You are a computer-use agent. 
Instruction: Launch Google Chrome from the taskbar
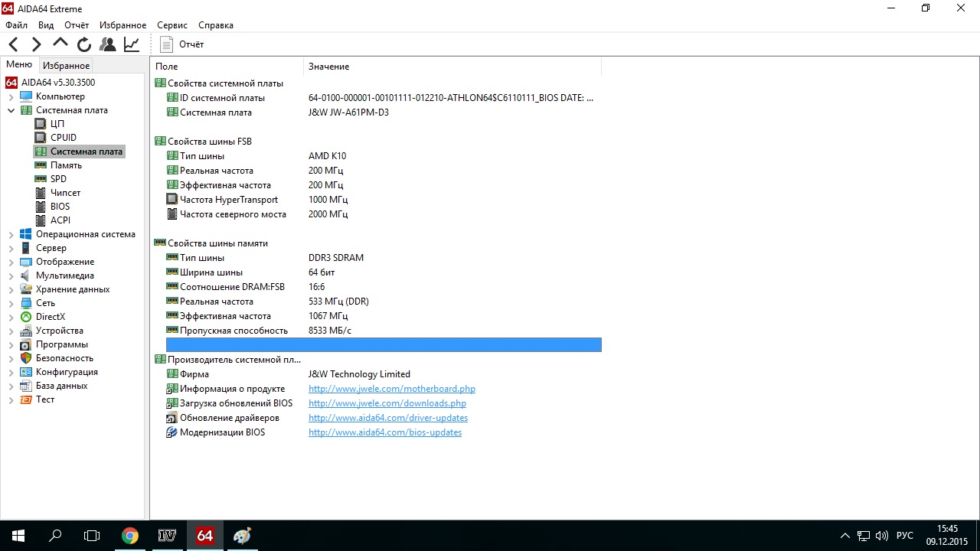[x=129, y=536]
